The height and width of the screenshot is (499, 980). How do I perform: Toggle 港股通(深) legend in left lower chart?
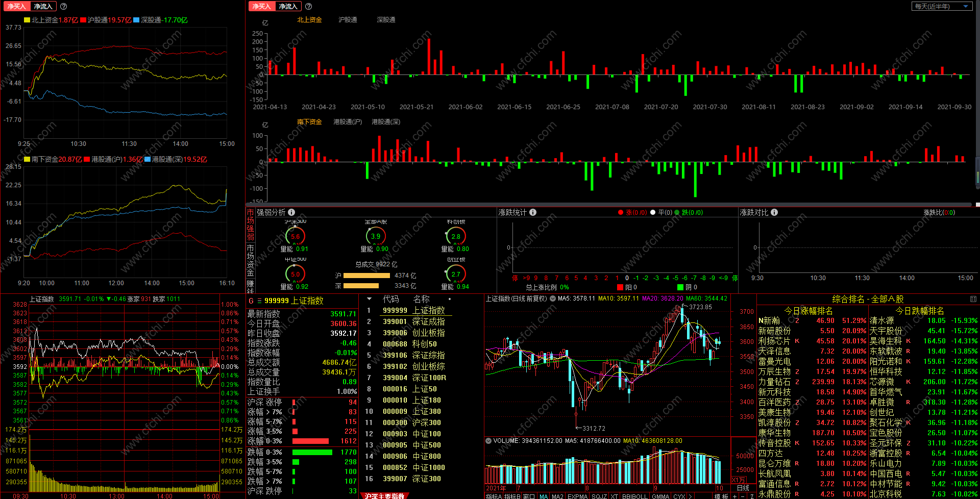176,159
